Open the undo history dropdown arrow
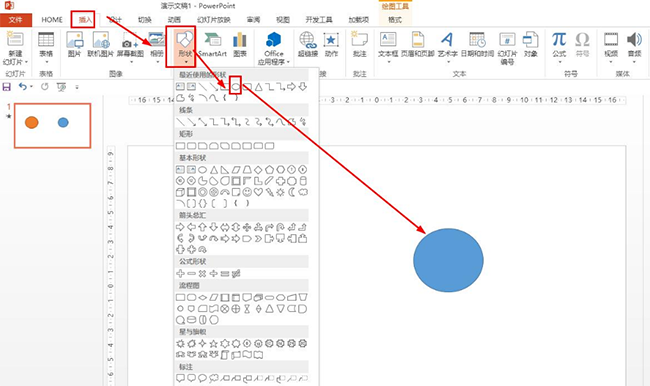650x386 pixels. [x=31, y=87]
